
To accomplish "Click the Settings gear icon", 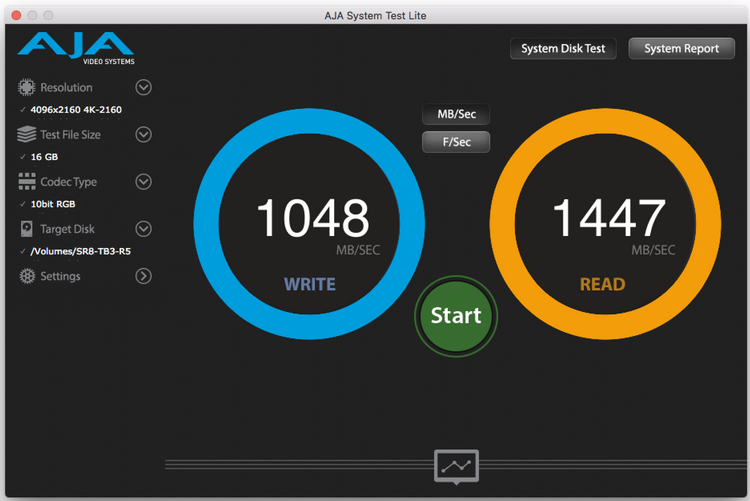I will click(27, 276).
